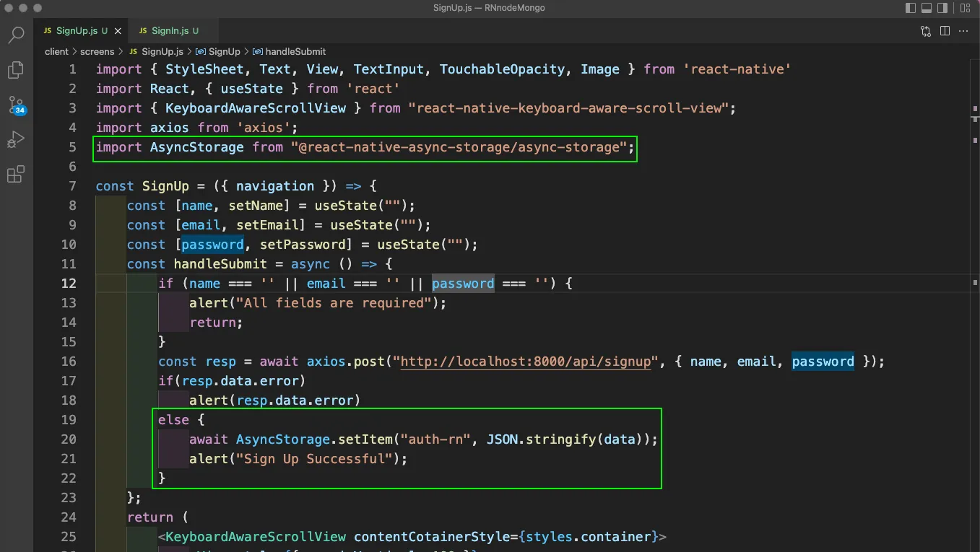Screen dimensions: 980x552
Task: Toggle the primary sidebar visibility
Action: [x=910, y=8]
